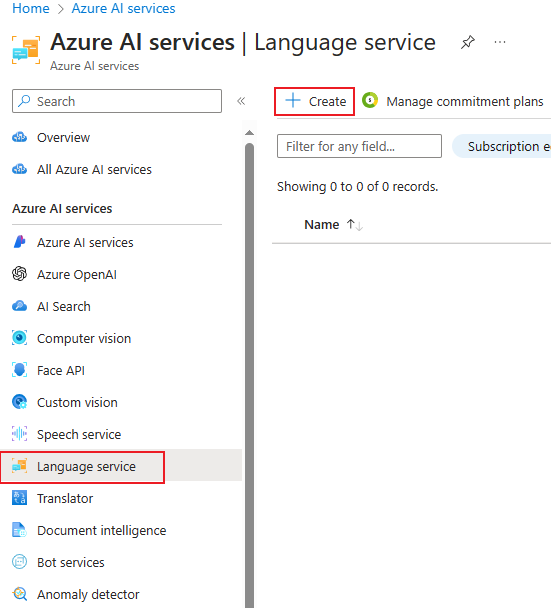Click the sidebar scrollbar up arrow
This screenshot has width=551, height=608.
pyautogui.click(x=249, y=133)
